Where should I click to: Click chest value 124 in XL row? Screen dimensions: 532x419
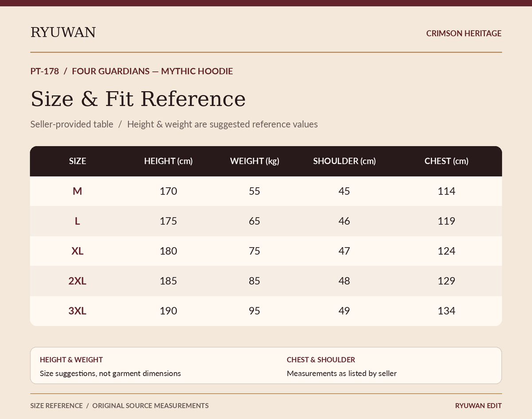[446, 251]
